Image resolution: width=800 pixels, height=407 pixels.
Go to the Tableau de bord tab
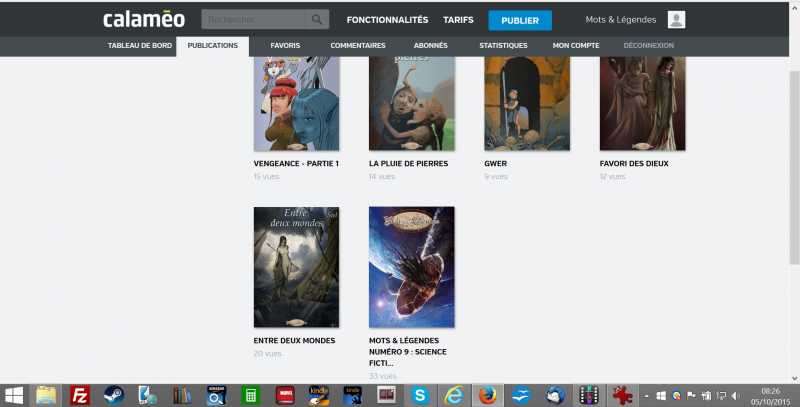point(140,46)
